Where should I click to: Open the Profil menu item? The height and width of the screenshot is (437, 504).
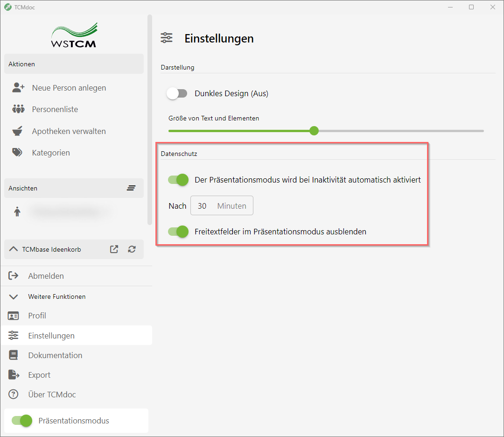[x=37, y=316]
